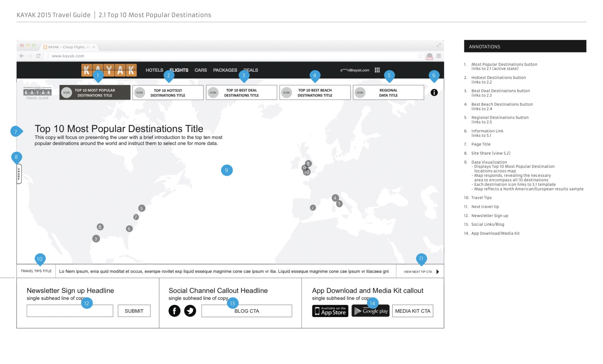Show the next travel tip via the arrow
Image resolution: width=603 pixels, height=364 pixels.
[438, 271]
